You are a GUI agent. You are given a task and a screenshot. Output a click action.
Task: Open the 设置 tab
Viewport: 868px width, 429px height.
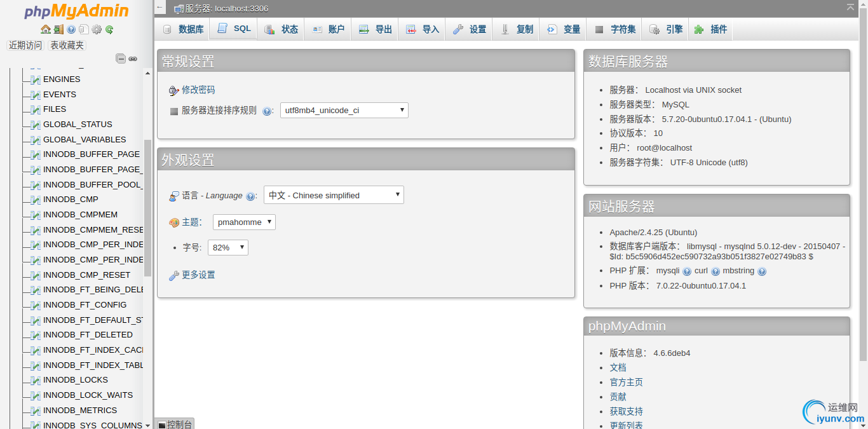pos(469,29)
